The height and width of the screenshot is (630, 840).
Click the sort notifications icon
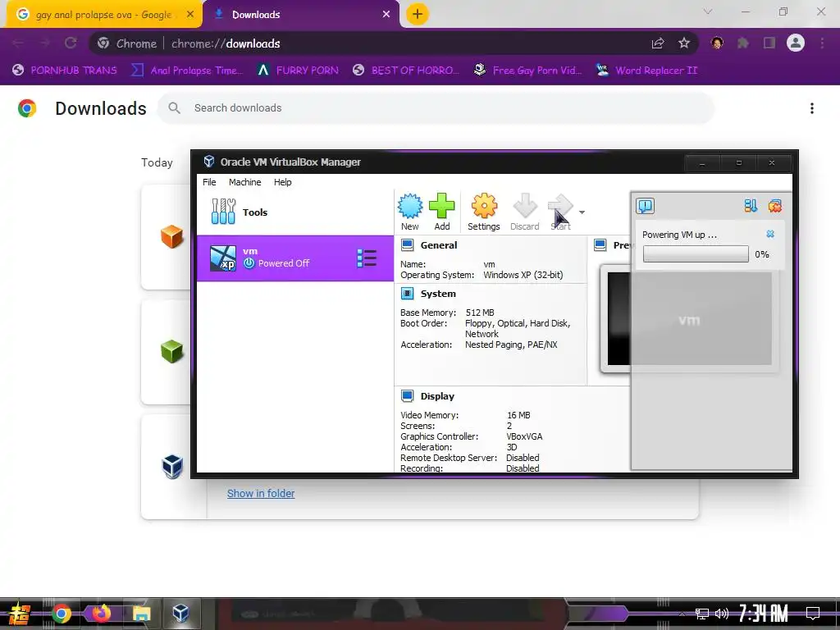click(x=751, y=206)
